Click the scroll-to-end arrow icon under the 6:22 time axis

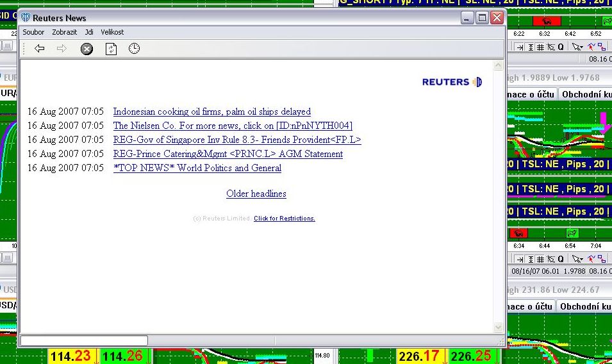(520, 47)
